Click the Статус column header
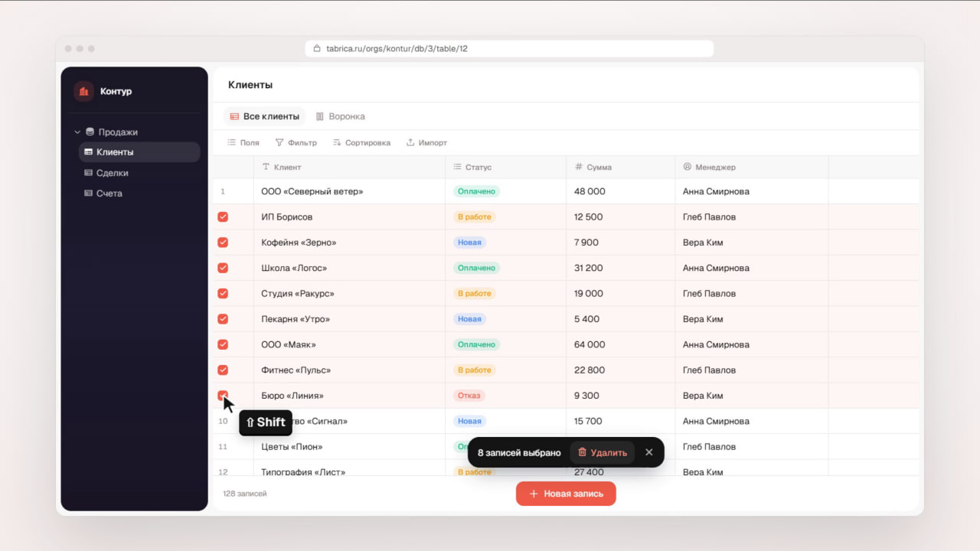Image resolution: width=980 pixels, height=551 pixels. (506, 167)
